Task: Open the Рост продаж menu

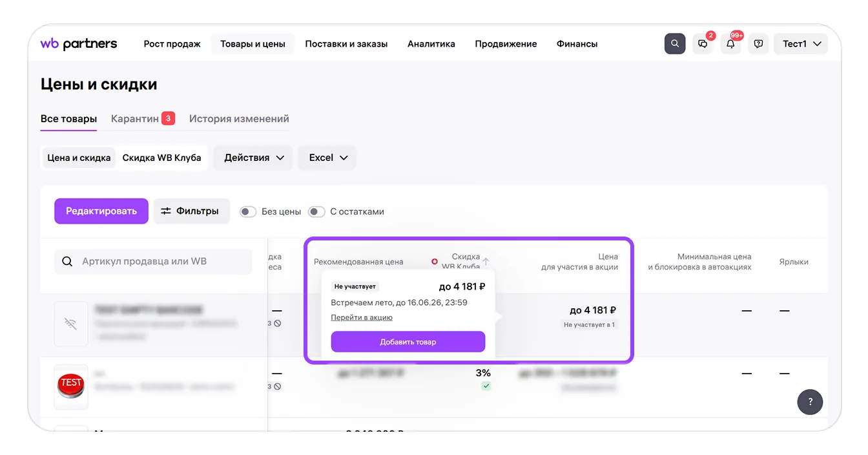Action: click(x=172, y=44)
